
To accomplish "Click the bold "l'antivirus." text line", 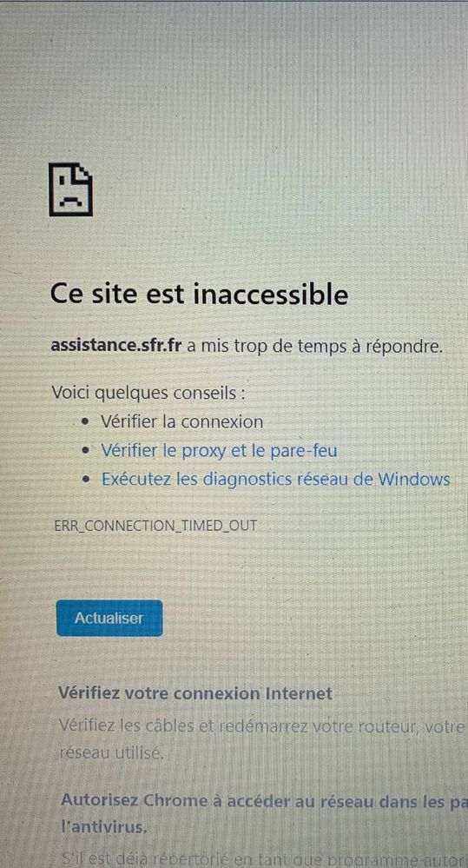I will coord(103,827).
